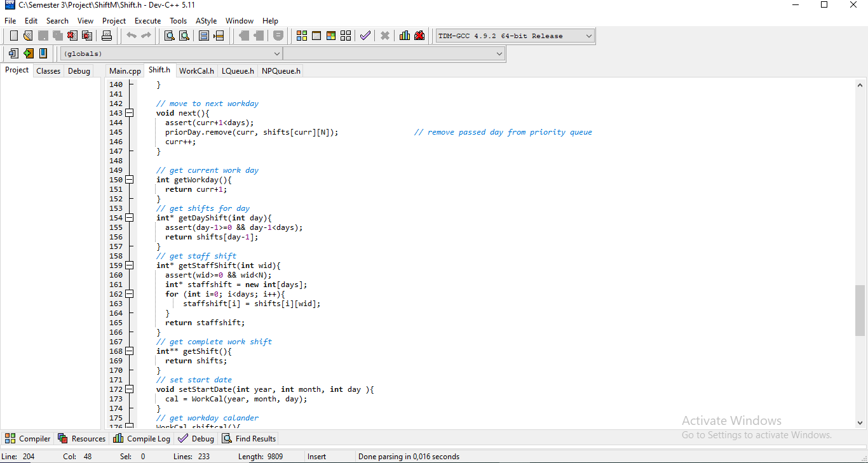Open the Compile Log bottom tab
868x463 pixels.
[x=142, y=438]
